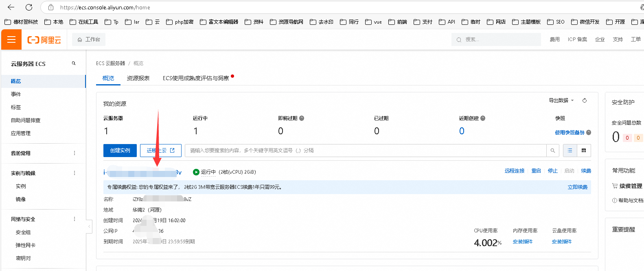Viewport: 644px width, 271px height.
Task: Open the more-options dots beside 实例与镜像
Action: pos(74,173)
